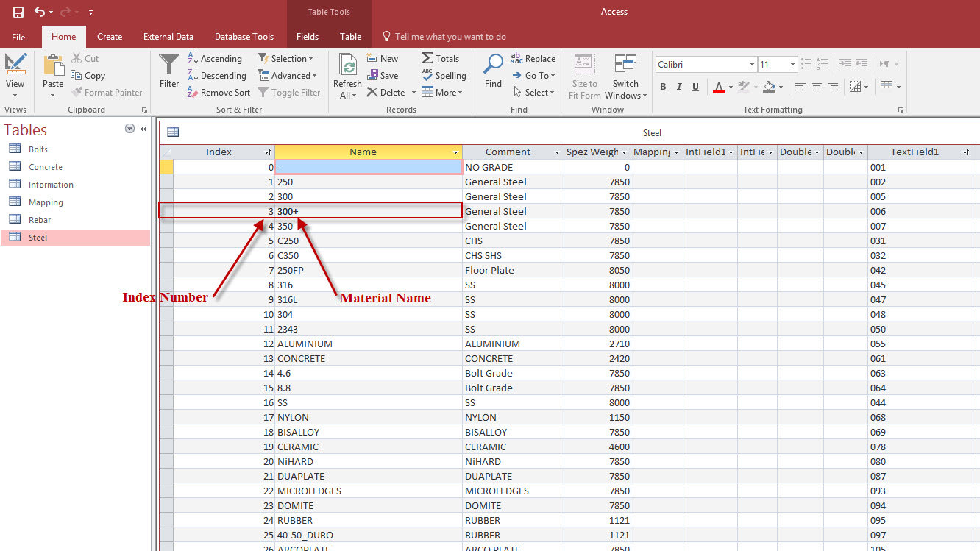Click the Find binoculars icon
This screenshot has height=551, width=980.
click(x=493, y=65)
